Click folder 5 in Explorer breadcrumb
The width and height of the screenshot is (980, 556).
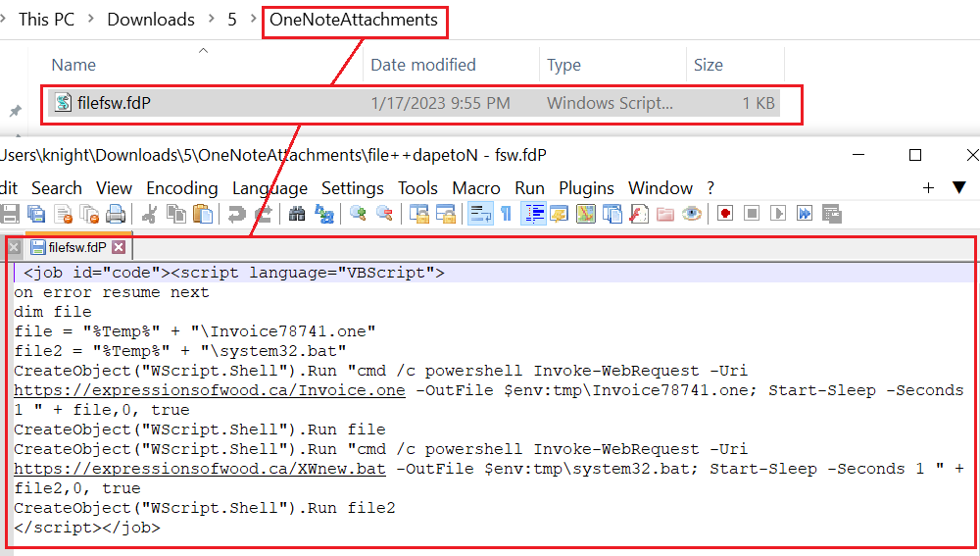pos(232,20)
